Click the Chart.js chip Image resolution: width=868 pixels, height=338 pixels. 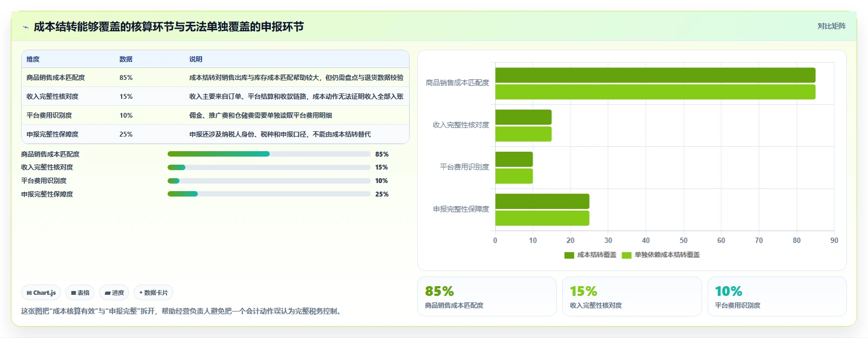point(41,293)
